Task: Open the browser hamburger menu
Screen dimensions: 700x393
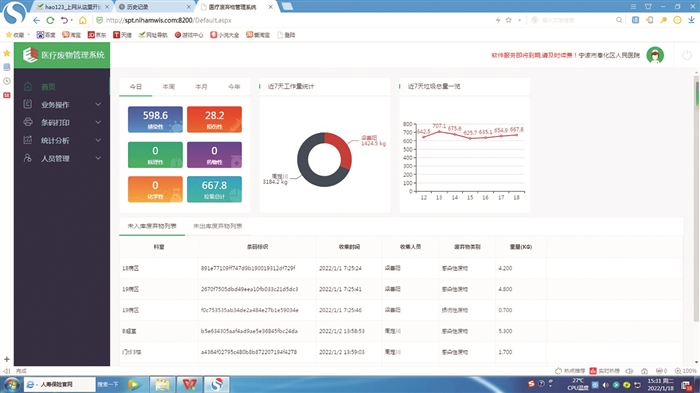Action: 633,6
